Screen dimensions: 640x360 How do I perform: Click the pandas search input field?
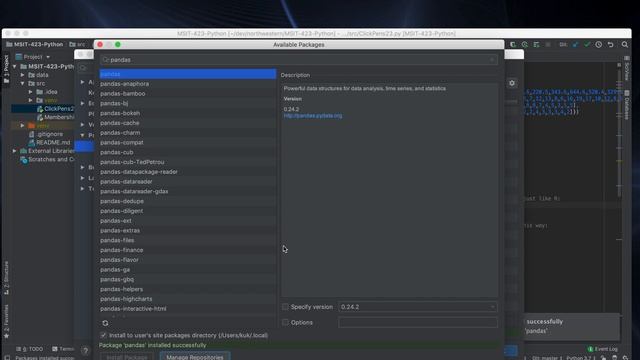[299, 60]
